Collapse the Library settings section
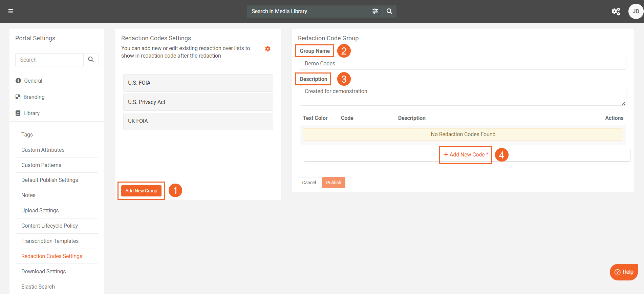The image size is (644, 294). tap(31, 113)
